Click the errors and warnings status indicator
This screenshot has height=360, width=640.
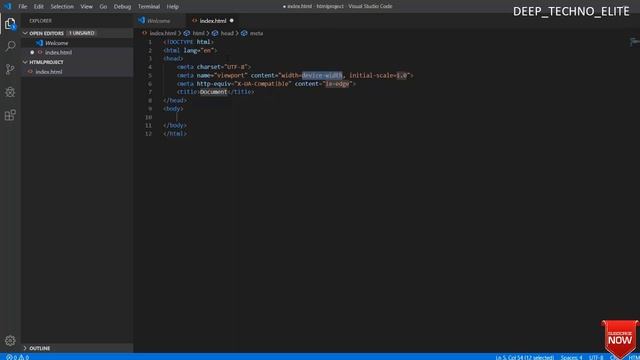tap(18, 357)
